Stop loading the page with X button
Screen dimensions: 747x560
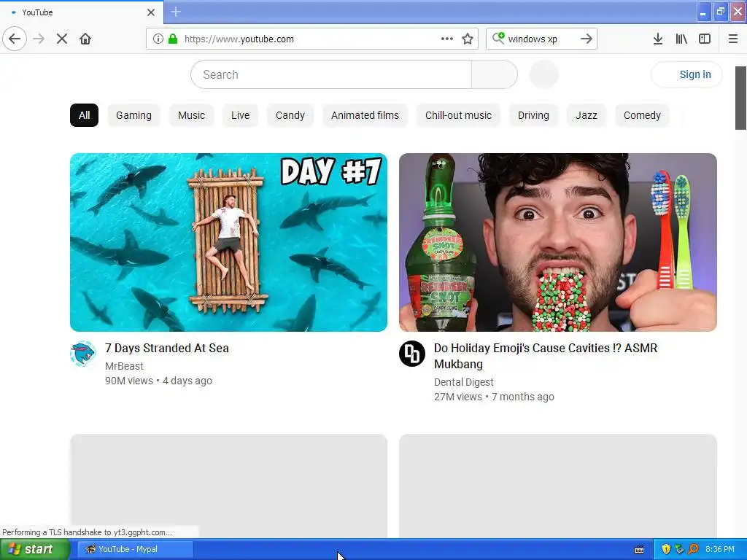tap(62, 39)
